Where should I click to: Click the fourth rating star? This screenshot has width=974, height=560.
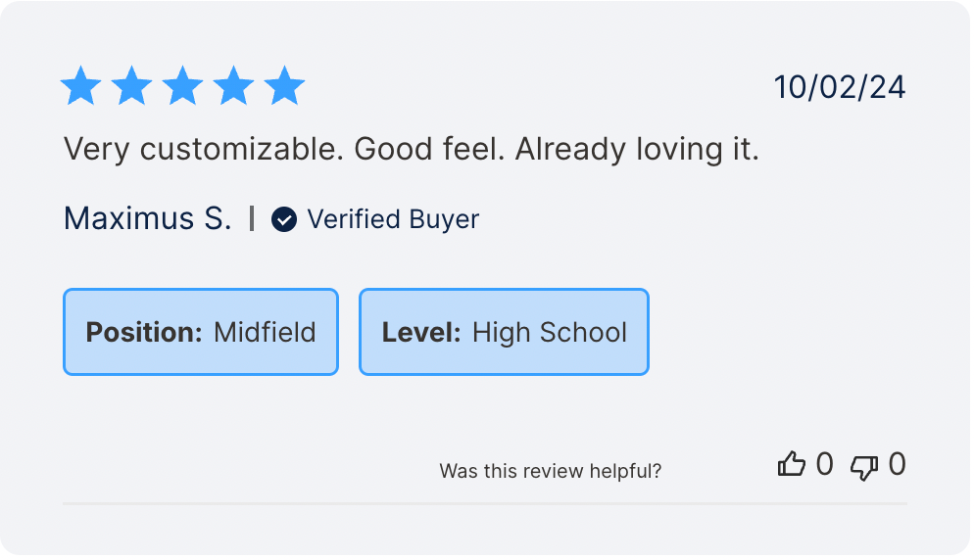point(233,87)
